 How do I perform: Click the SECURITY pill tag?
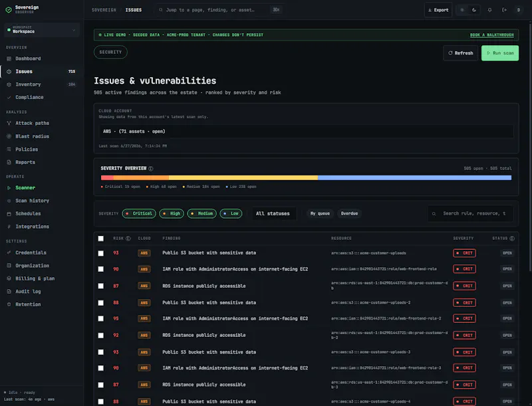(110, 52)
